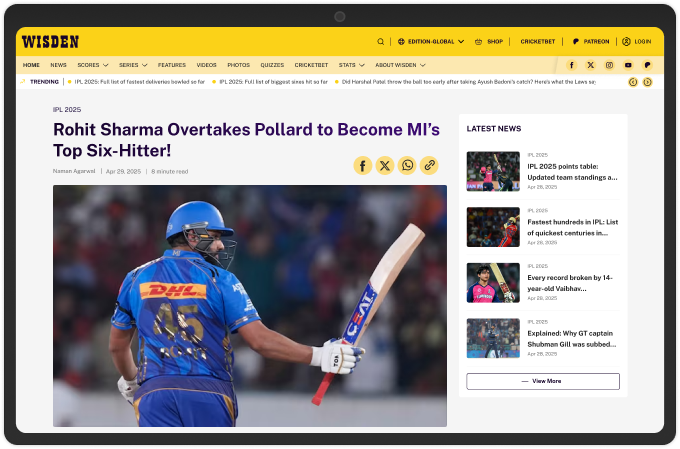Open the Photos menu item

pyautogui.click(x=239, y=65)
